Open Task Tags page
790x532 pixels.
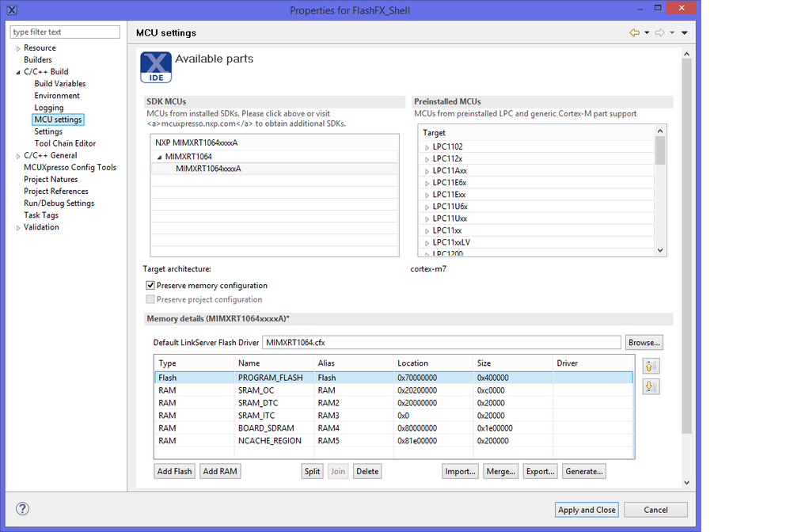click(x=41, y=215)
